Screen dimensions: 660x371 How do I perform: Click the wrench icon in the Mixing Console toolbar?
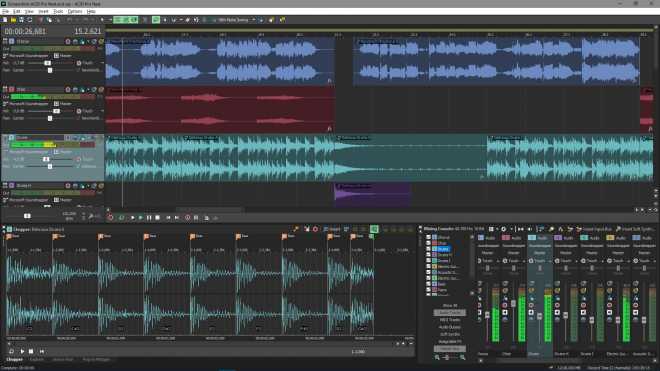[x=551, y=229]
